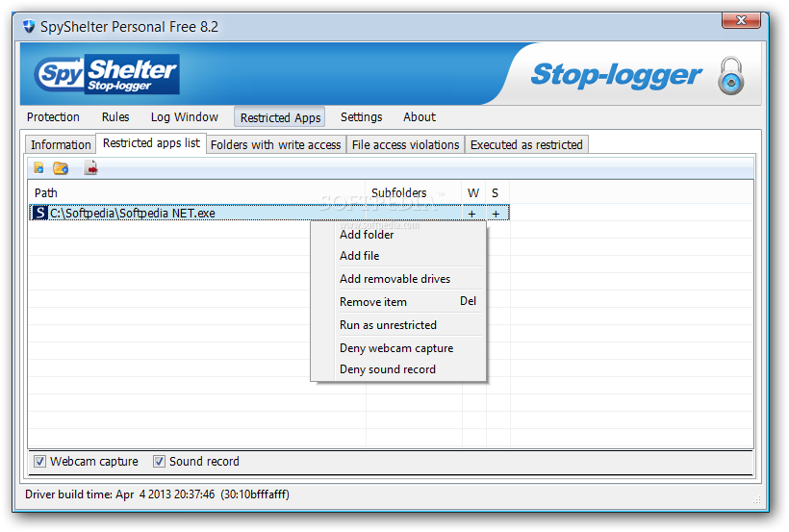Toggle the Webcam capture checkbox
This screenshot has width=789, height=532.
(39, 461)
